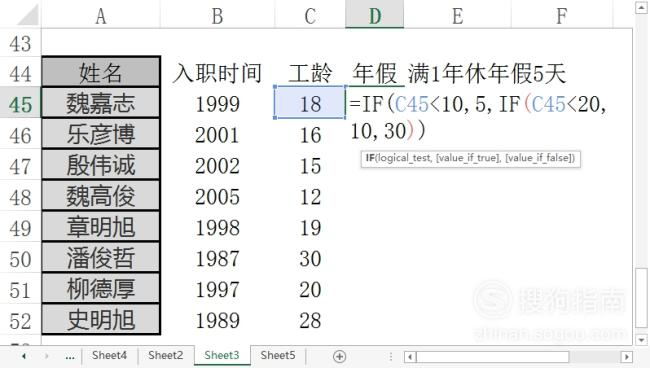Image resolution: width=650 pixels, height=368 pixels.
Task: Select name cell 章明旭
Action: point(101,226)
